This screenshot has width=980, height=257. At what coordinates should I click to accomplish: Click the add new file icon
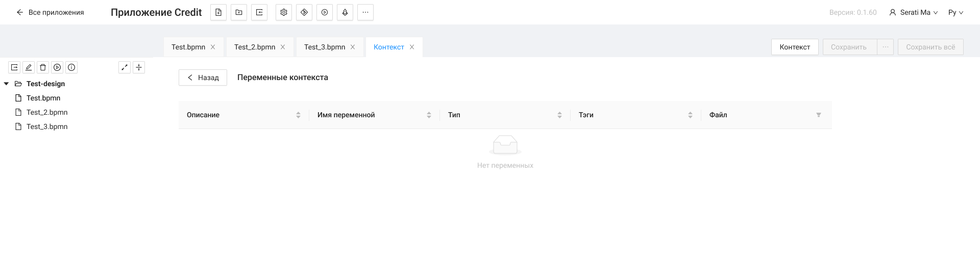click(x=218, y=12)
